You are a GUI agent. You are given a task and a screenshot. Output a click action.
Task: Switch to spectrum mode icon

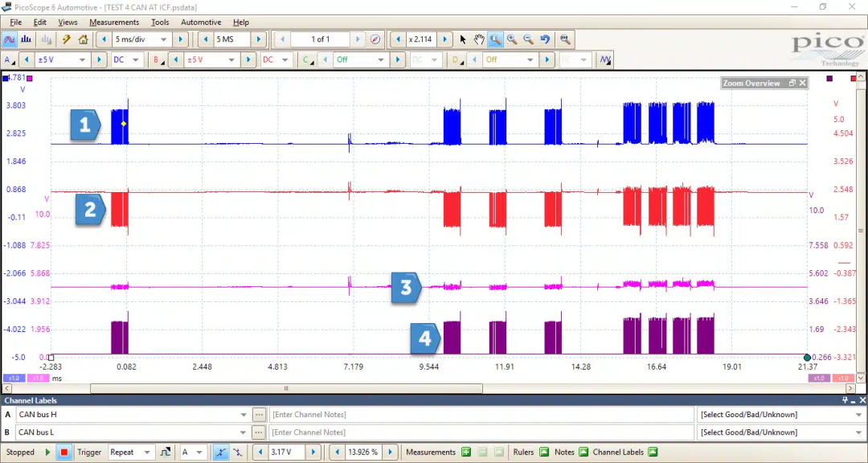pyautogui.click(x=27, y=39)
